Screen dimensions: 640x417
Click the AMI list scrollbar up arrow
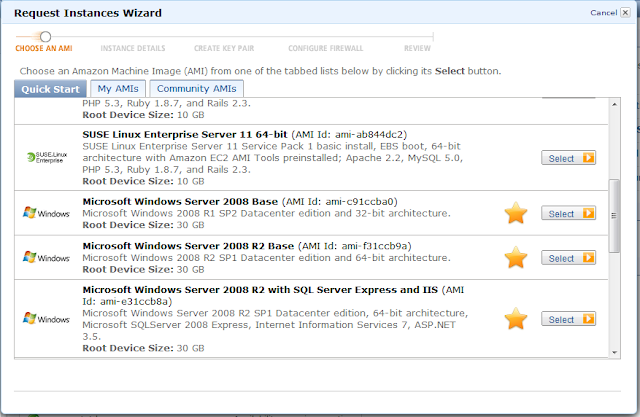point(614,104)
